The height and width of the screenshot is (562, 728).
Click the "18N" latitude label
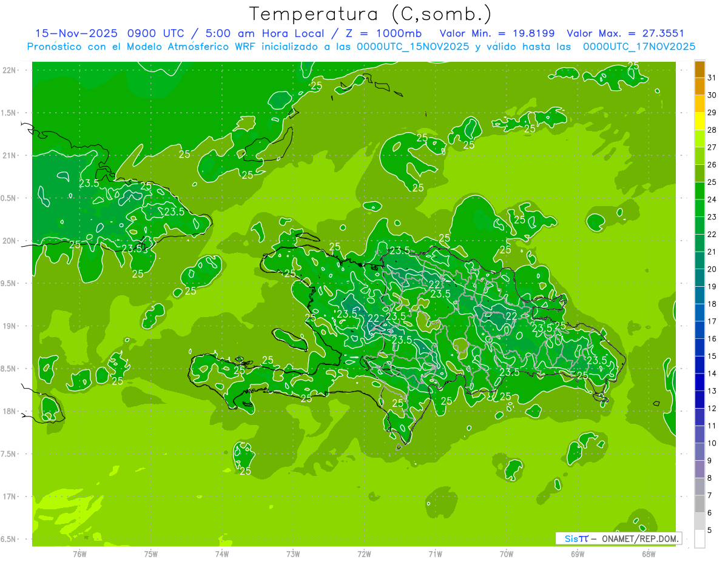click(x=8, y=411)
